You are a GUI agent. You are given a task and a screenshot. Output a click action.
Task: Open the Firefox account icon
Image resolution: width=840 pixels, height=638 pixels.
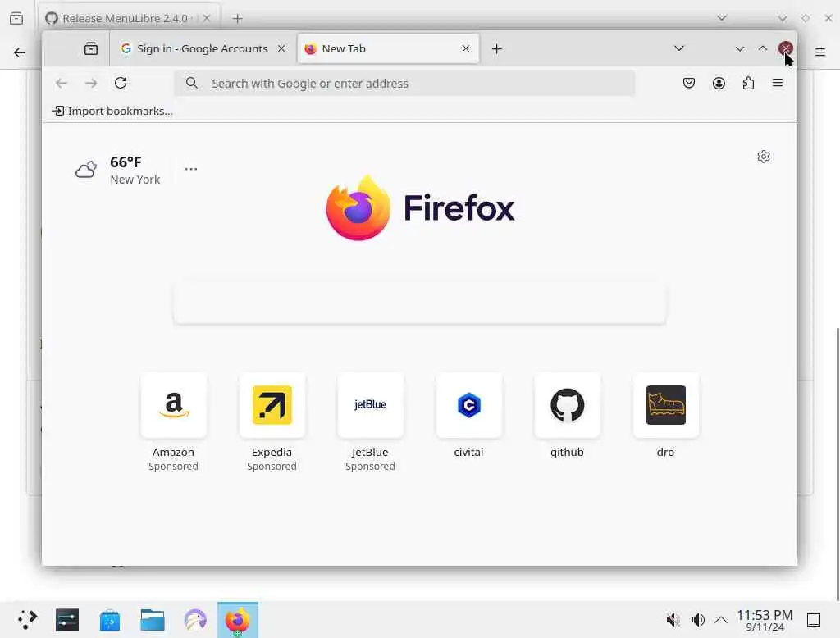click(719, 83)
